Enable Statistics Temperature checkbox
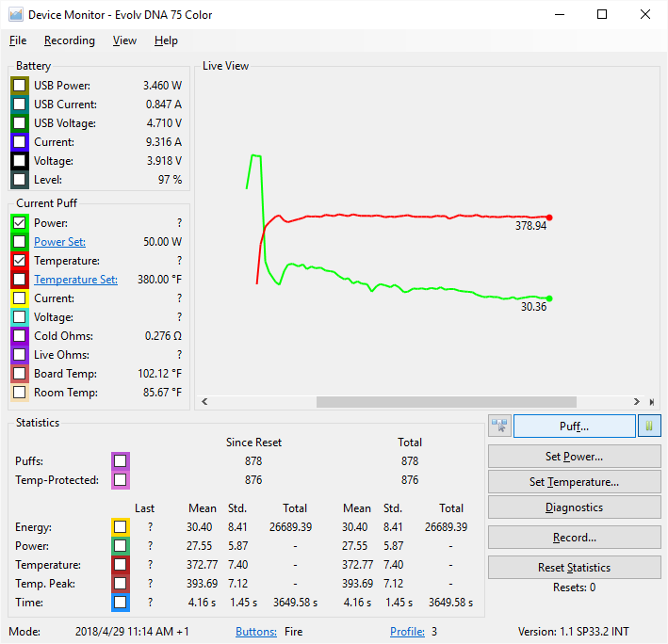The height and width of the screenshot is (644, 668). coord(121,565)
